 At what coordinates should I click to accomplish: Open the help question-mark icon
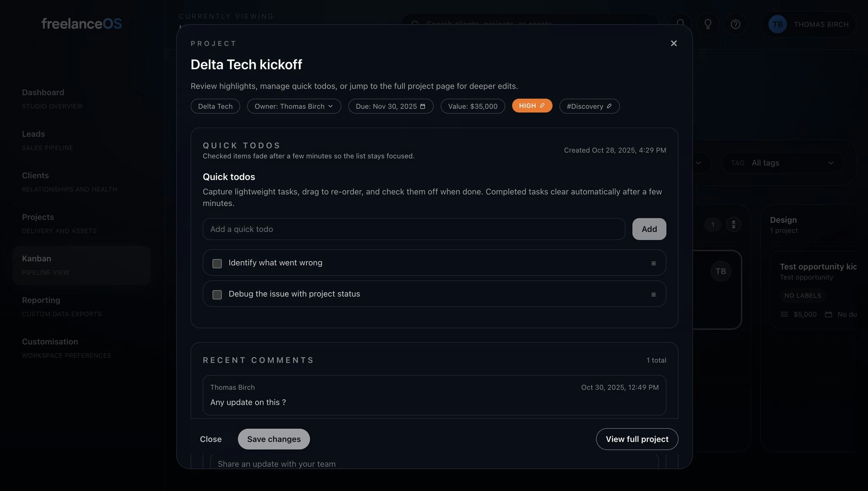tap(736, 24)
